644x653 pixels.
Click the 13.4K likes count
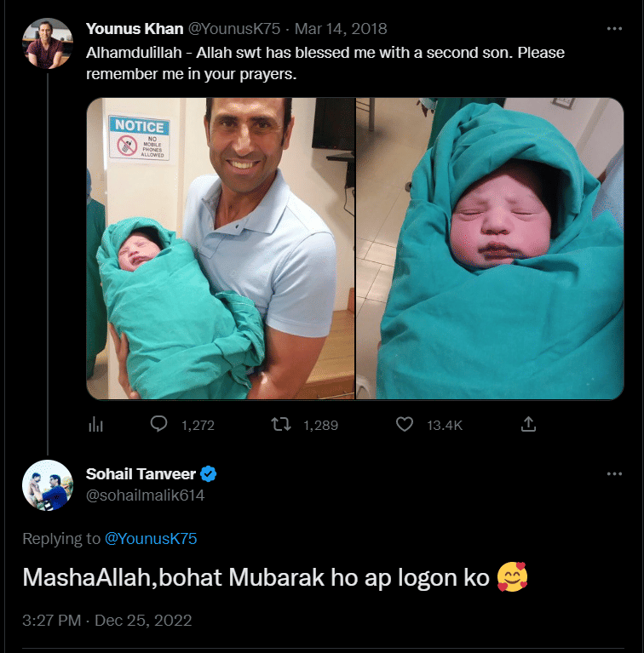[445, 425]
